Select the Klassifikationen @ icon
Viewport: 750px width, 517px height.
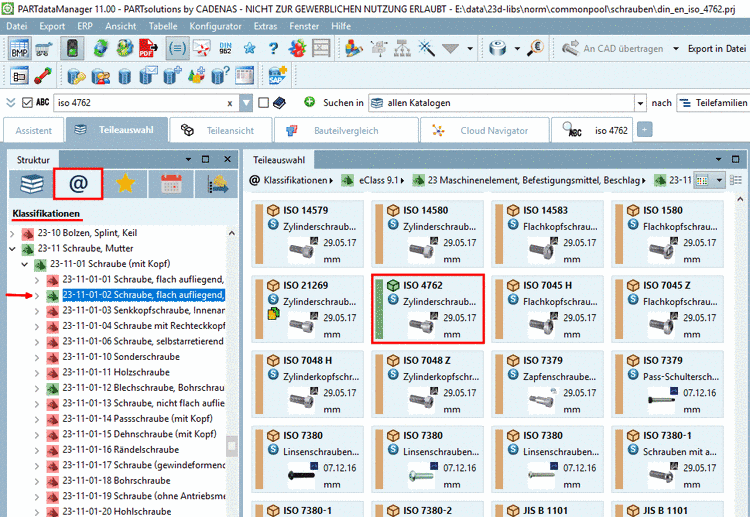point(78,184)
